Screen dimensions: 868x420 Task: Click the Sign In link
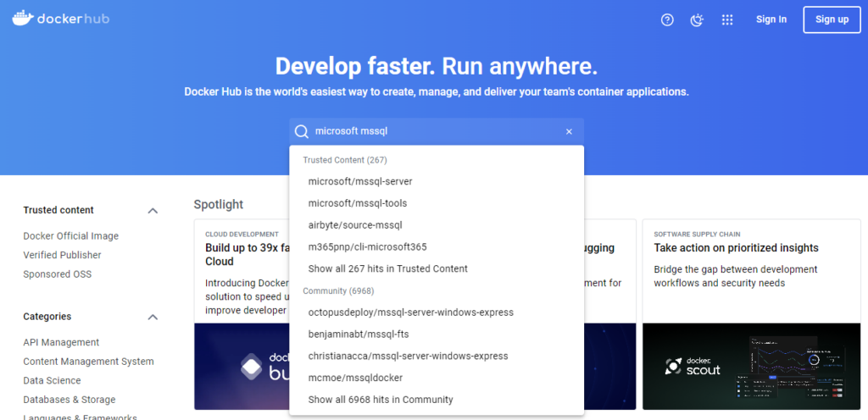click(x=771, y=19)
